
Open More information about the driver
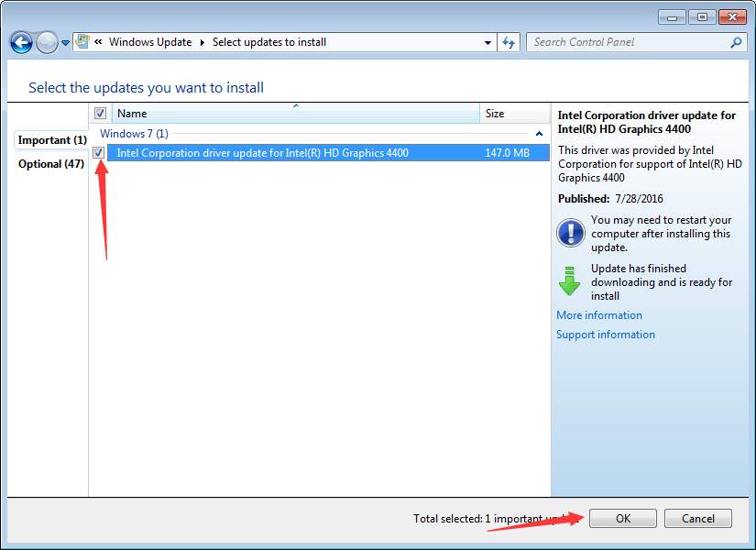598,314
